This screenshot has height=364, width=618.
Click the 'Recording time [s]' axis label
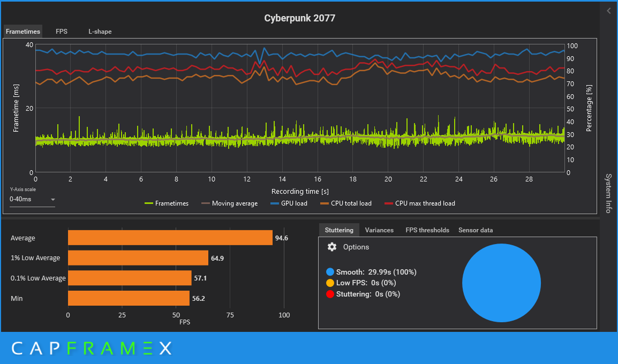click(x=300, y=192)
